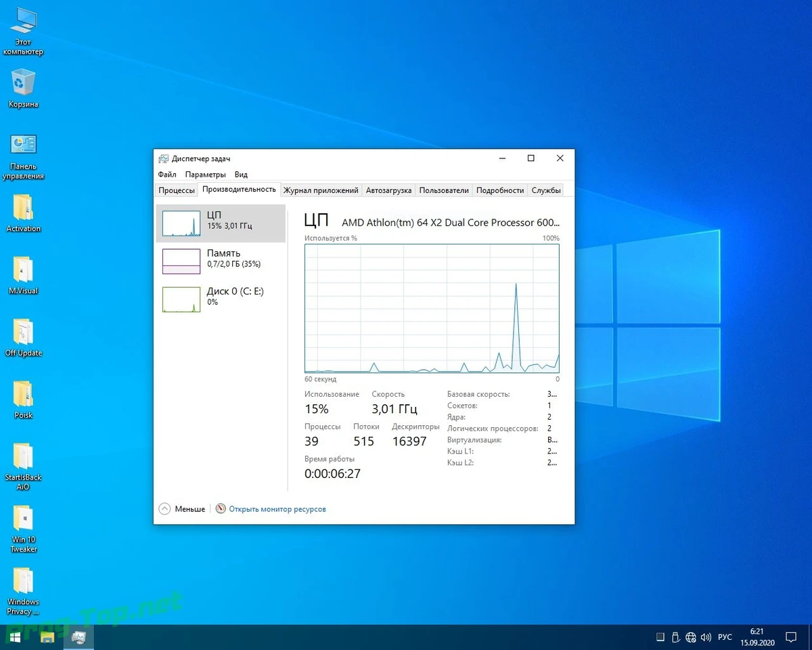812x650 pixels.
Task: Select the ЦП performance item
Action: tap(221, 223)
